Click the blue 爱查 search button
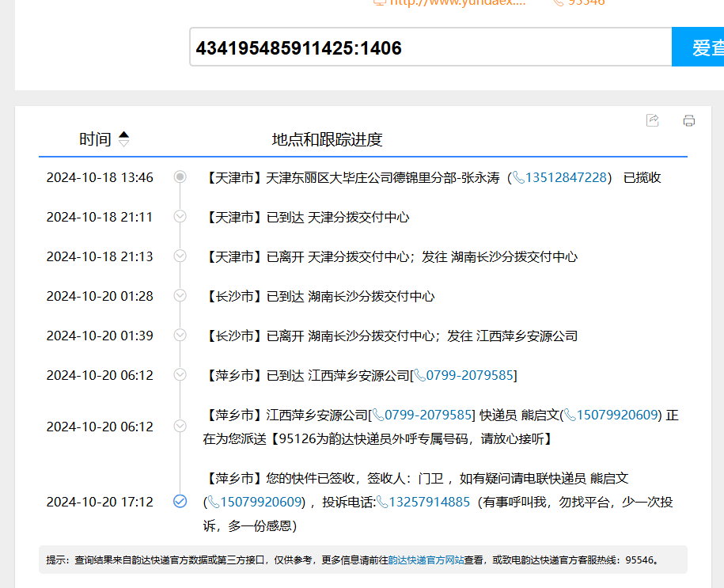The width and height of the screenshot is (724, 588). pyautogui.click(x=698, y=47)
